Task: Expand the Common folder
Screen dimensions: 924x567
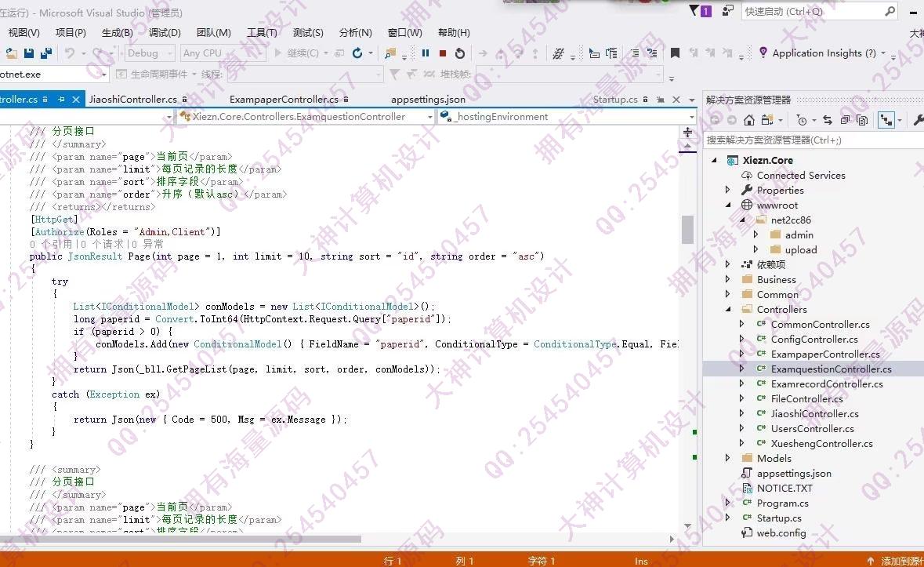Action: click(x=728, y=293)
